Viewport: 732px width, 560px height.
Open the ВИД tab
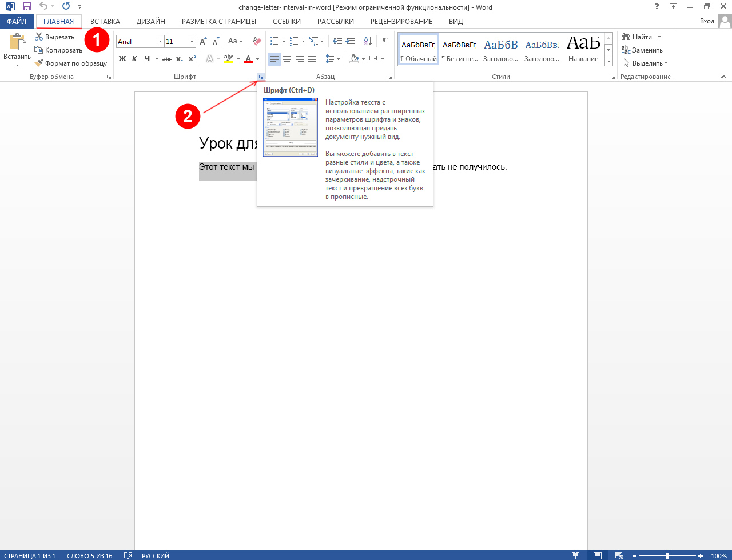[456, 22]
